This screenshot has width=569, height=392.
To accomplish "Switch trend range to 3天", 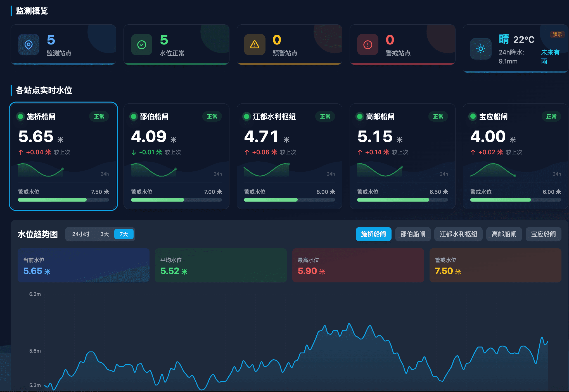I will click(105, 234).
